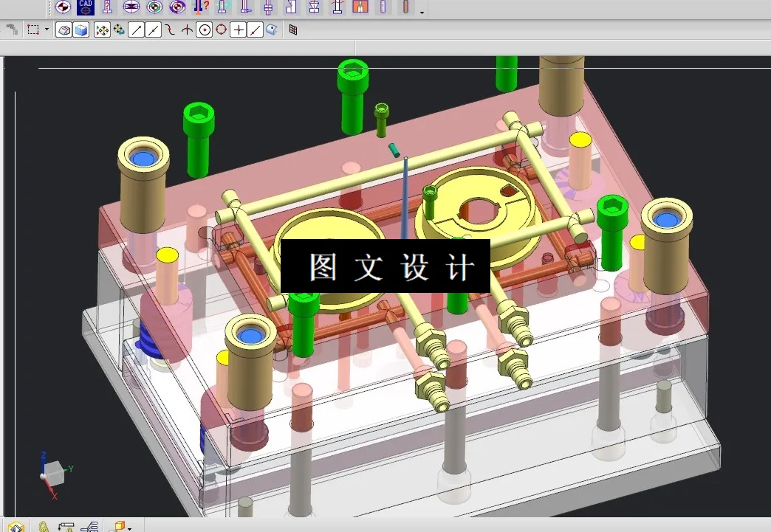Open the assembly tree icon in status bar

90,526
